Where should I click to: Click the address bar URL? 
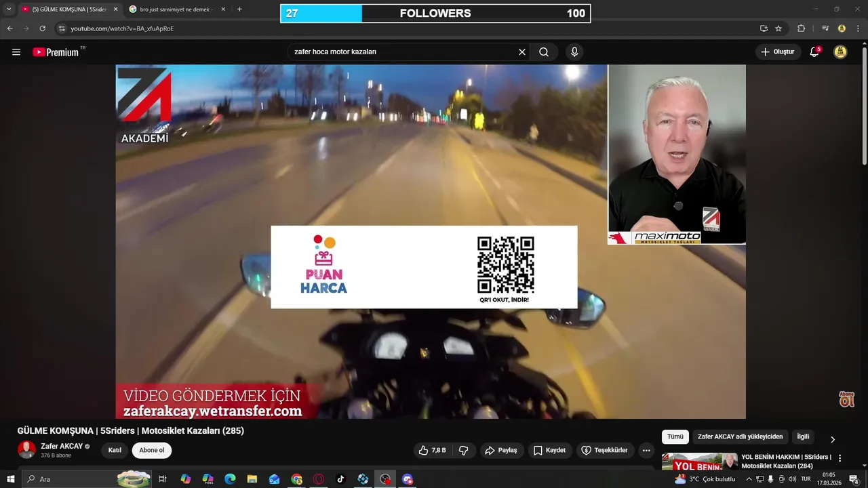click(x=122, y=28)
